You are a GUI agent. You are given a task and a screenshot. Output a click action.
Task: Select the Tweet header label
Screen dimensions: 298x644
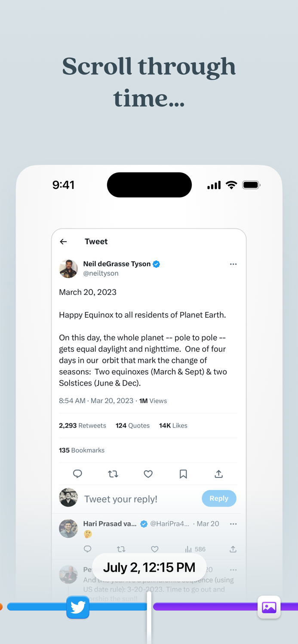point(96,241)
